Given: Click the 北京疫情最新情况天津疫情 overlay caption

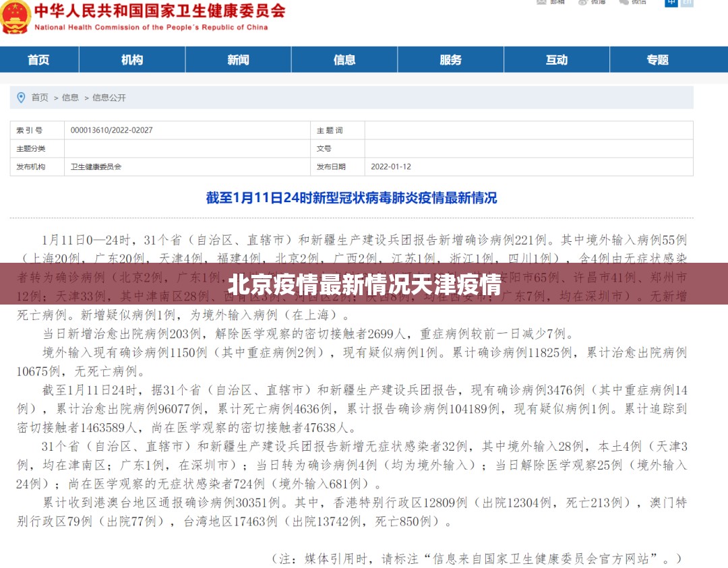Looking at the screenshot, I should [364, 285].
